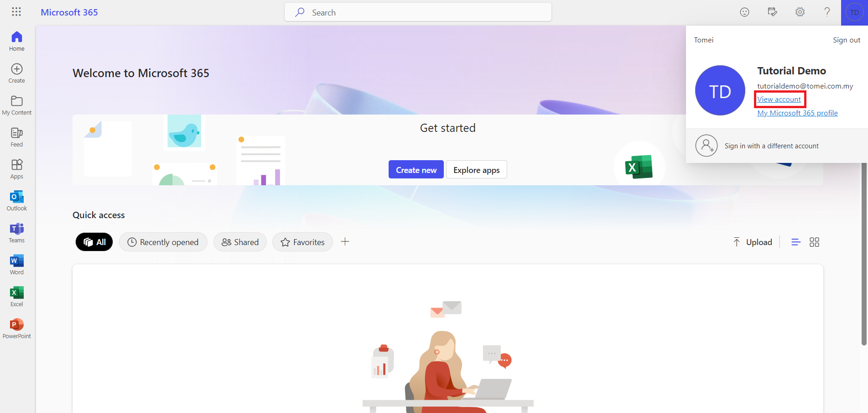Open the app launcher waffle icon

[16, 12]
